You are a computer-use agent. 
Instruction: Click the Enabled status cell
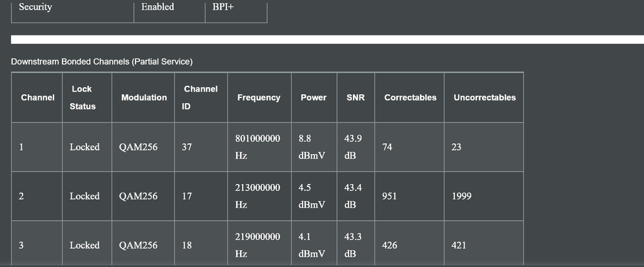pyautogui.click(x=157, y=7)
